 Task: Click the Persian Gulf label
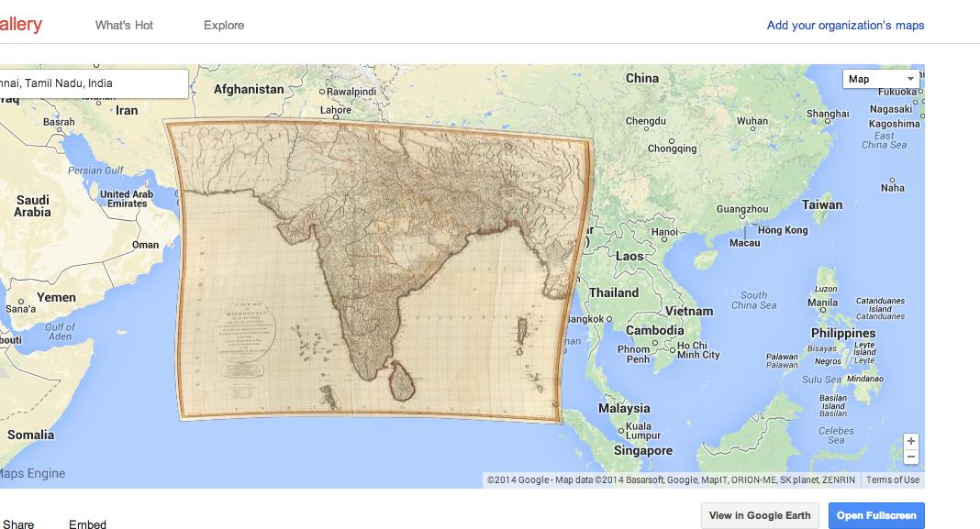(x=95, y=170)
